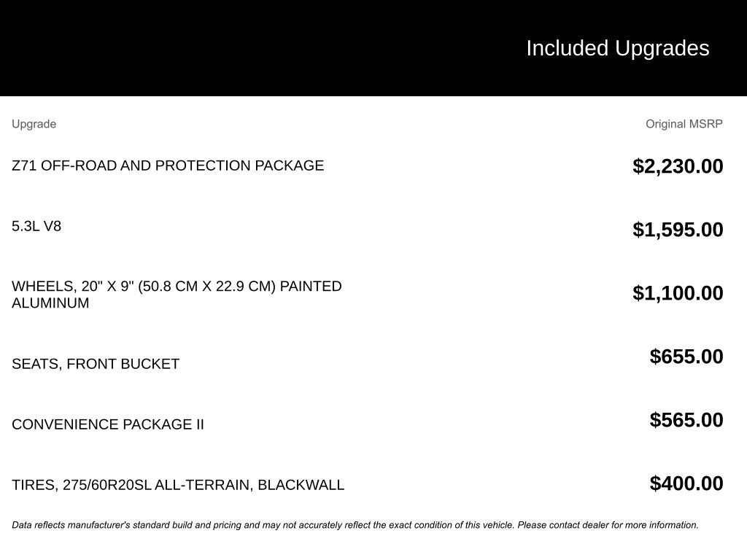Click the Included Upgrades heading
The width and height of the screenshot is (747, 560).
point(617,48)
